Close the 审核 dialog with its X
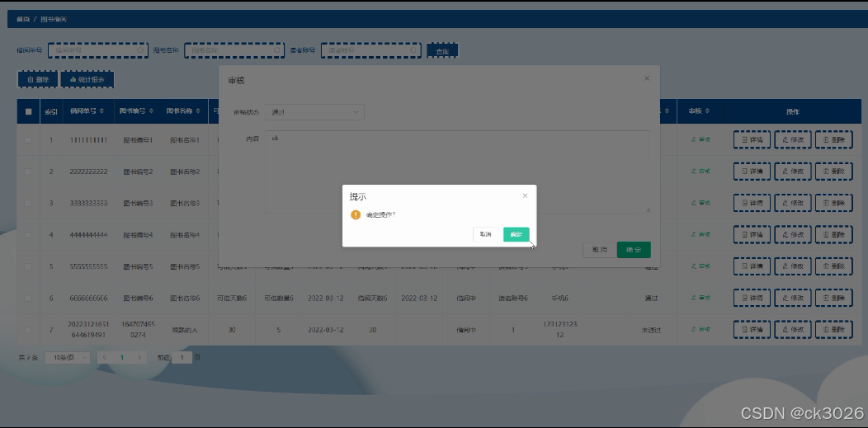868x428 pixels. [x=647, y=78]
